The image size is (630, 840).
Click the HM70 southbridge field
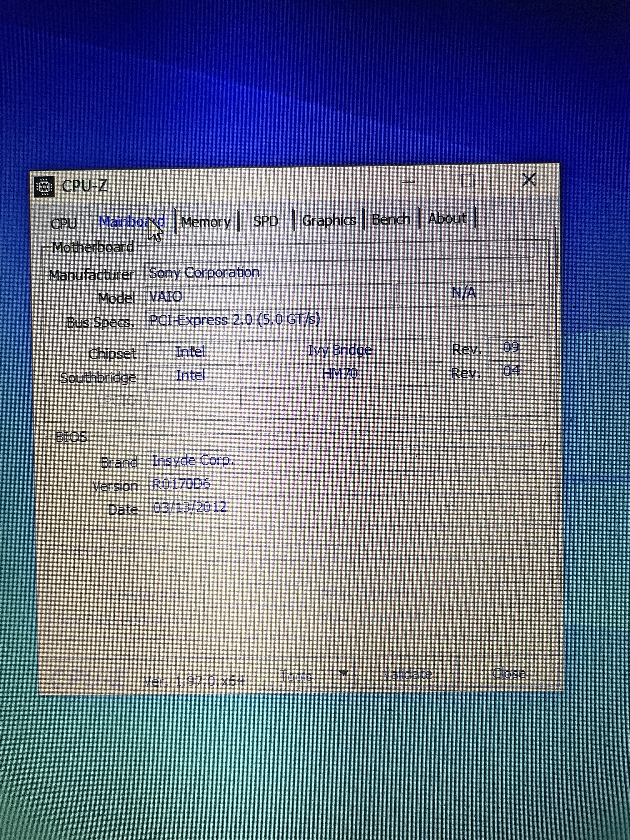tap(340, 374)
